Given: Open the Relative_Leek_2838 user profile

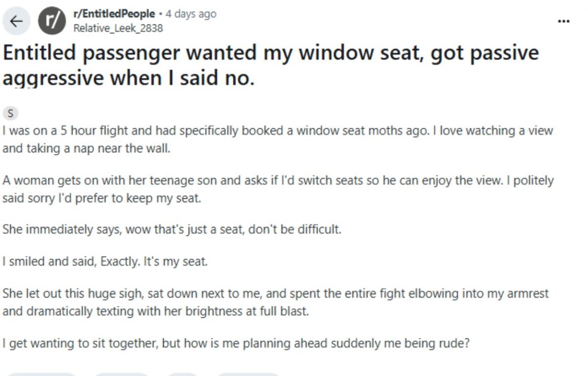Looking at the screenshot, I should click(x=118, y=28).
